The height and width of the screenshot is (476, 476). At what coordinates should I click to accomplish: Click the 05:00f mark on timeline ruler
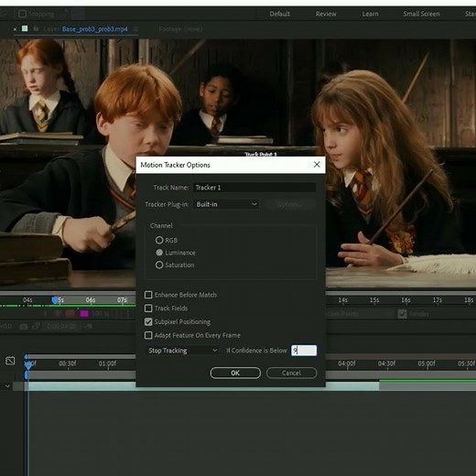tap(427, 363)
